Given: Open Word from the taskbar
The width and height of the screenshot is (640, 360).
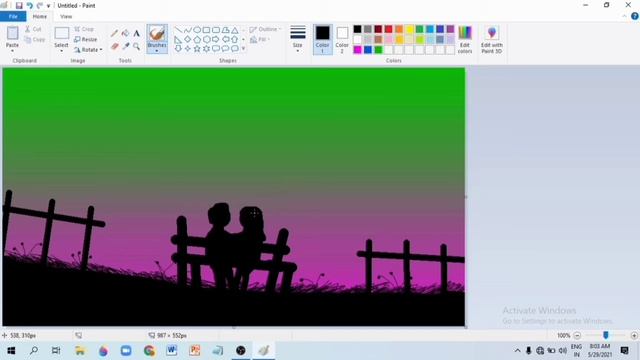Looking at the screenshot, I should (x=171, y=351).
